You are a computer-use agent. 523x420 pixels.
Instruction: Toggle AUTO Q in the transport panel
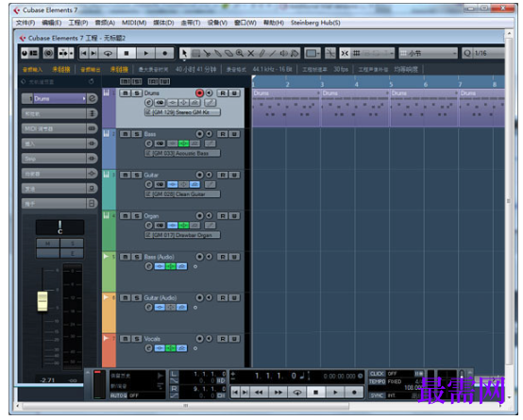click(x=118, y=395)
